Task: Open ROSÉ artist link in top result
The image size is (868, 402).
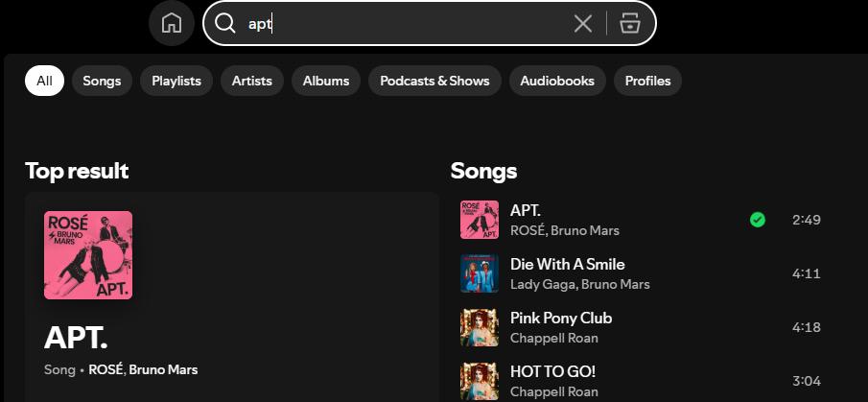Action: tap(105, 369)
